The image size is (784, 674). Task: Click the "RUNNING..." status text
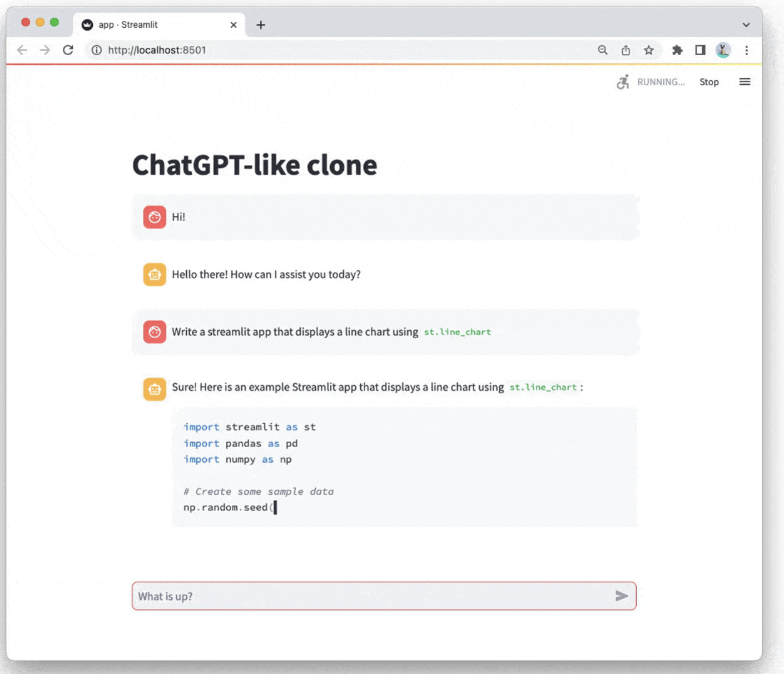(x=661, y=82)
